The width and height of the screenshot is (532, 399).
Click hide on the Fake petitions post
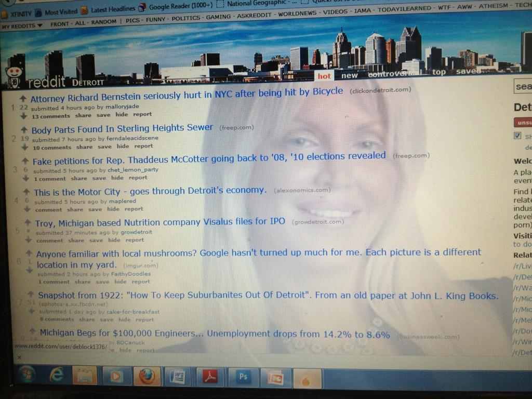pos(117,178)
